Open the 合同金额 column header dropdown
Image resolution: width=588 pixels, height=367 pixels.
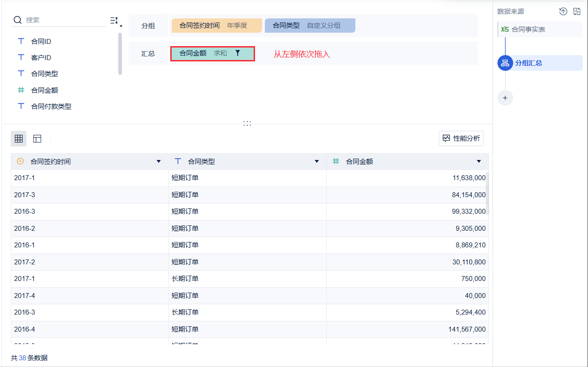pos(479,161)
